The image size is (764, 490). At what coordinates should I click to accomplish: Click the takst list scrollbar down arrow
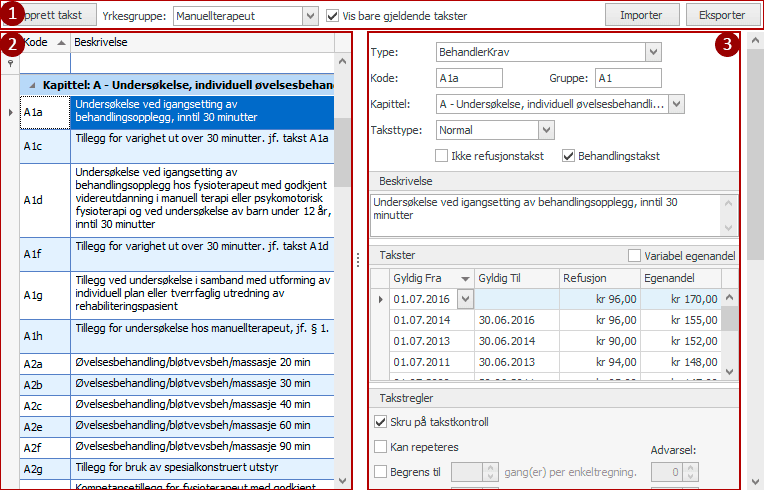pyautogui.click(x=343, y=481)
